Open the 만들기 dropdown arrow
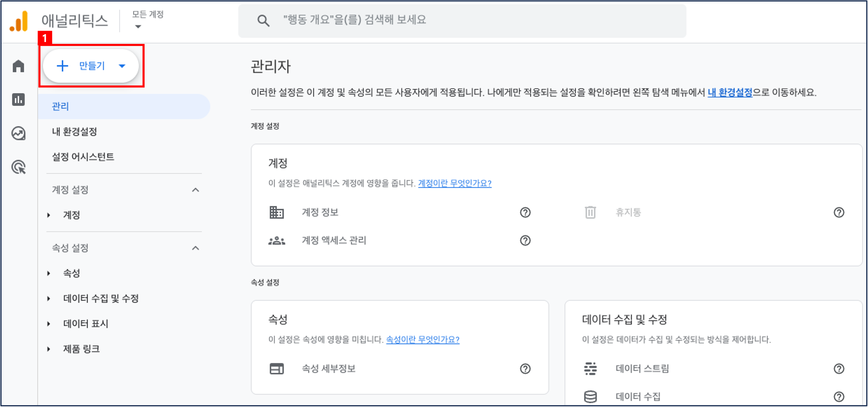Screen dimensions: 868x407 [122, 66]
